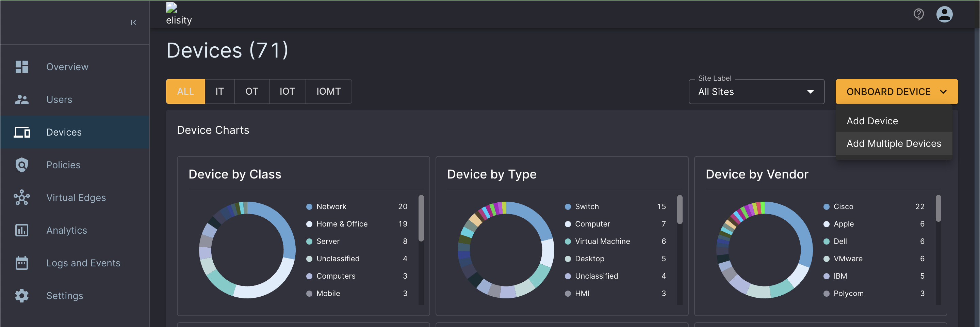
Task: Toggle the IT device filter
Action: click(x=219, y=91)
